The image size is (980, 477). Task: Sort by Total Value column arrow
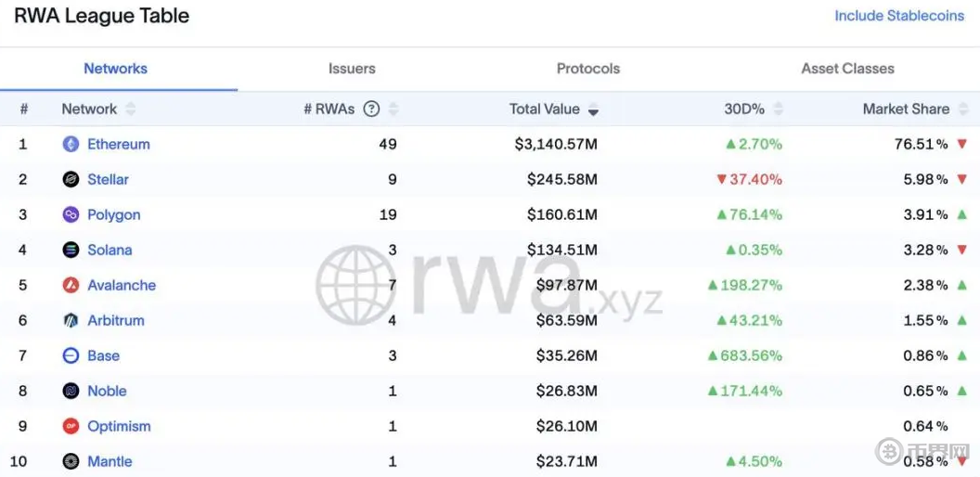pyautogui.click(x=593, y=110)
